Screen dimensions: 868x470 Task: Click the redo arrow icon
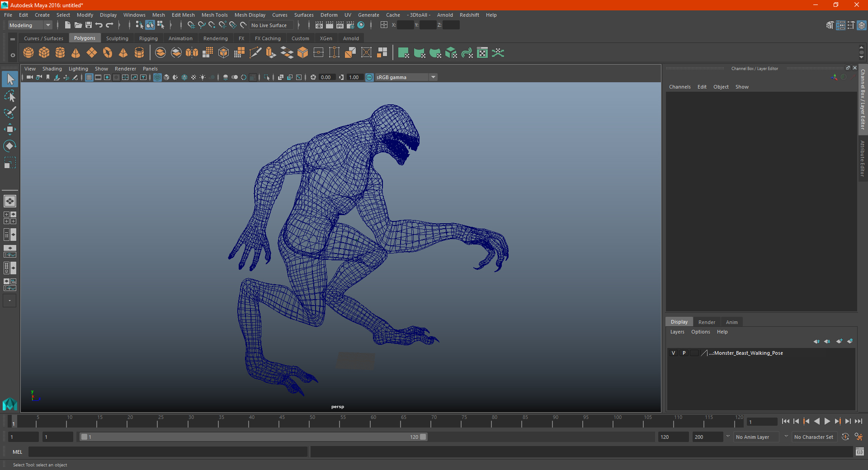click(x=109, y=25)
